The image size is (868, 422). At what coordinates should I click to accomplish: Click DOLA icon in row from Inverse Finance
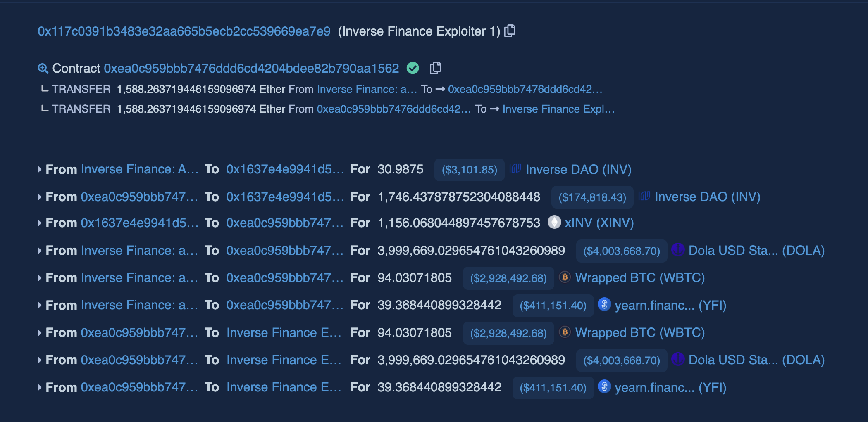pyautogui.click(x=678, y=249)
